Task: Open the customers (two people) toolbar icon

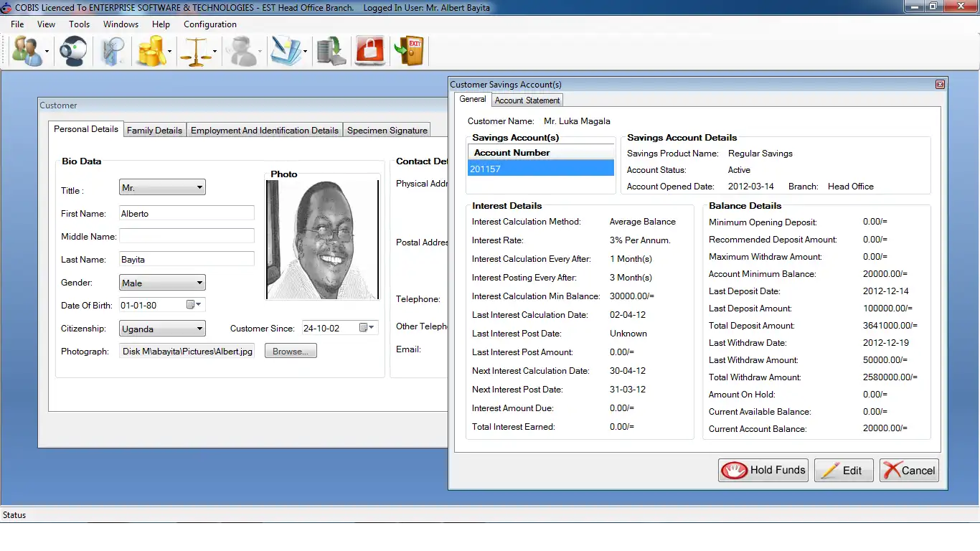Action: pos(27,51)
